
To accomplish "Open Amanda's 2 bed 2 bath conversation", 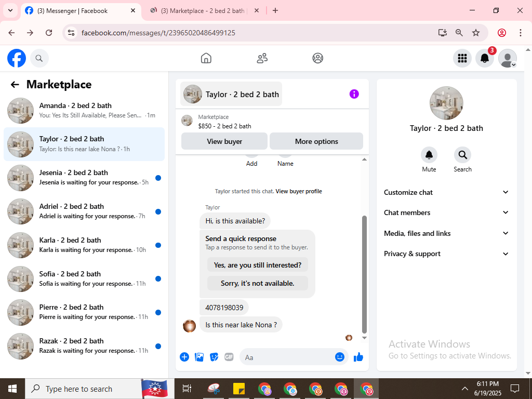I will [84, 110].
